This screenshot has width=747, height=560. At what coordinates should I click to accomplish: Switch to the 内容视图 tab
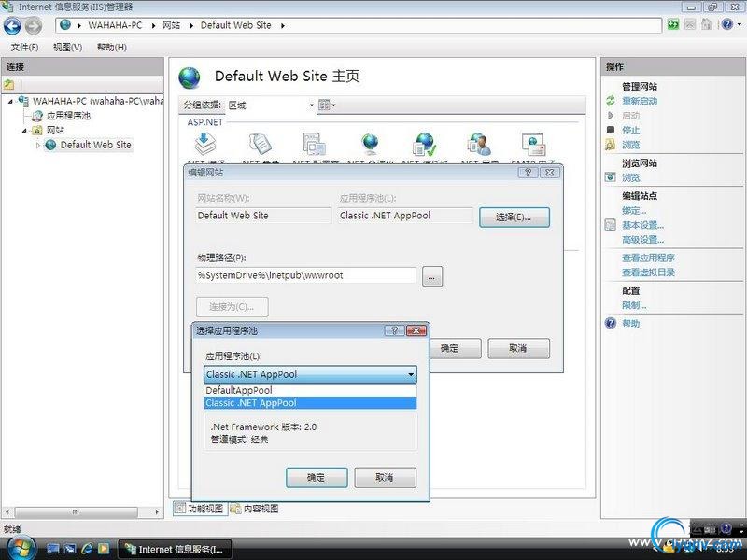[255, 509]
